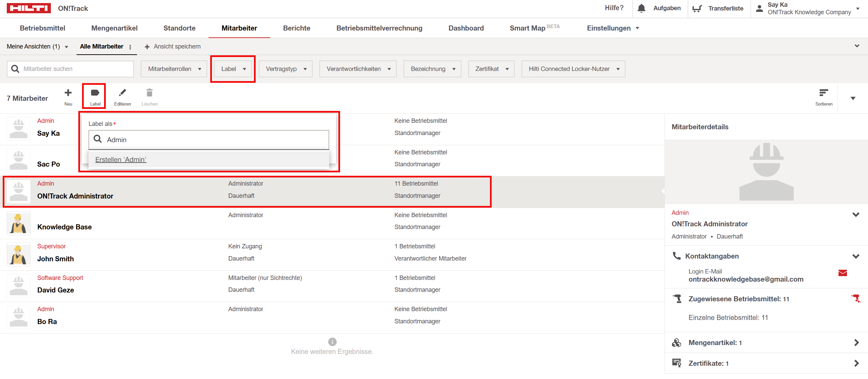
Task: Open the Say Ka user account menu
Action: (808, 8)
